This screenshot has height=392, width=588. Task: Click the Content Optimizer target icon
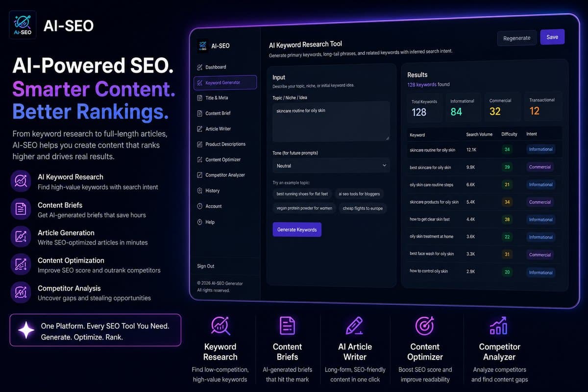tap(424, 325)
